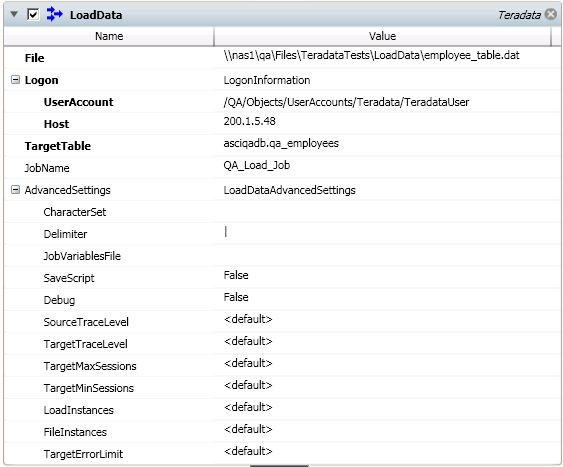Edit the TargetMaxSessions default value
This screenshot has height=467, width=563.
click(248, 363)
